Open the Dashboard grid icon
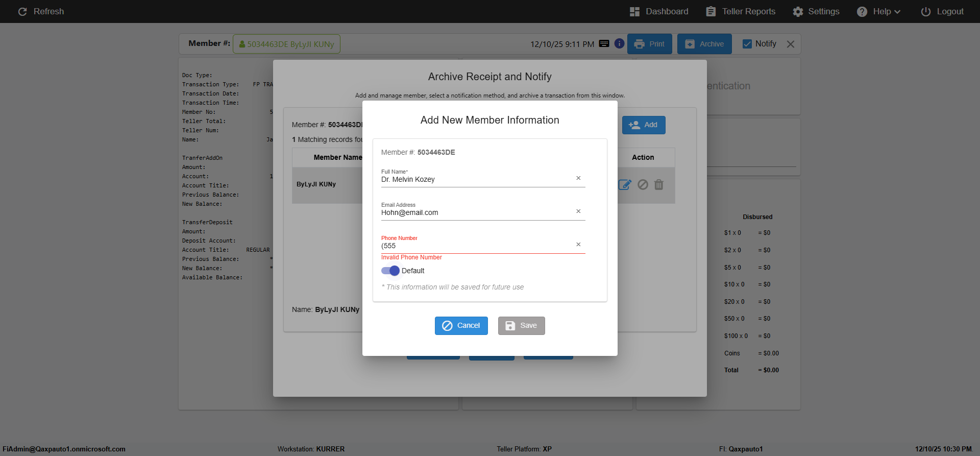The width and height of the screenshot is (980, 456). [634, 11]
